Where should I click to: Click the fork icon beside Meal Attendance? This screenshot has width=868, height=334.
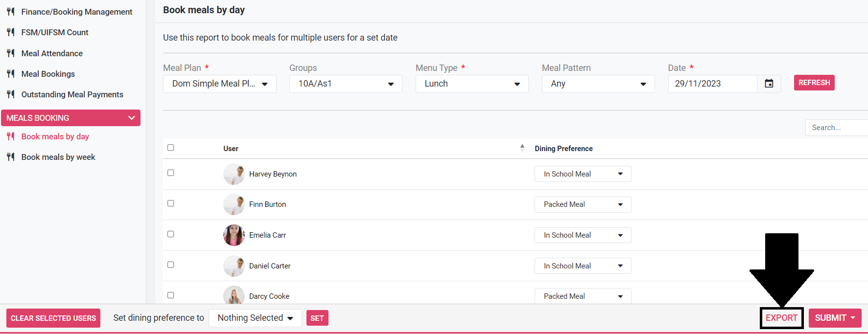click(11, 53)
